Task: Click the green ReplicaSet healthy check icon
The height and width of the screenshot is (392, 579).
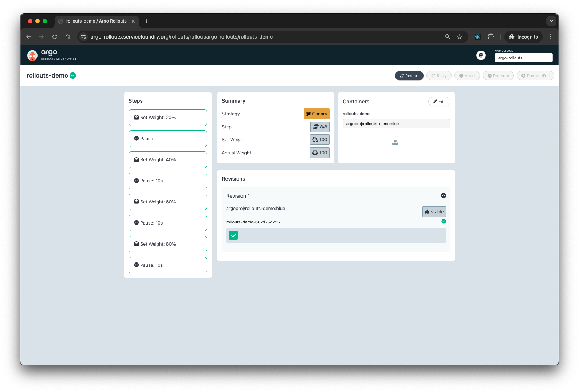Action: [444, 221]
